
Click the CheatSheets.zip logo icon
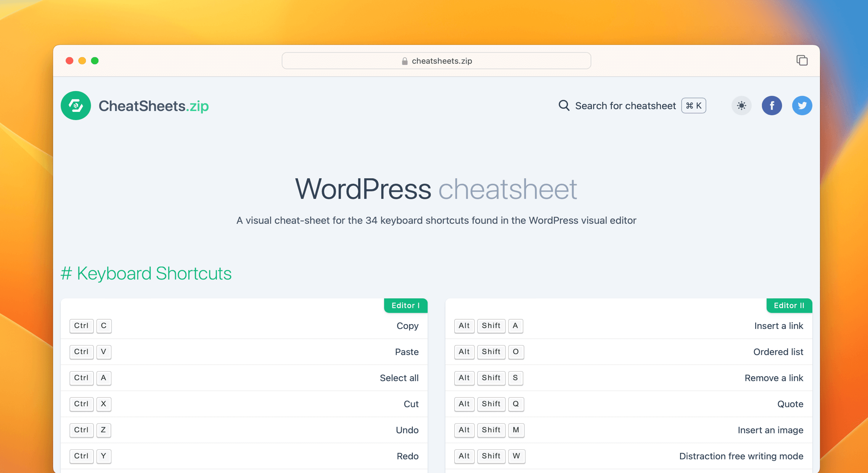(76, 106)
